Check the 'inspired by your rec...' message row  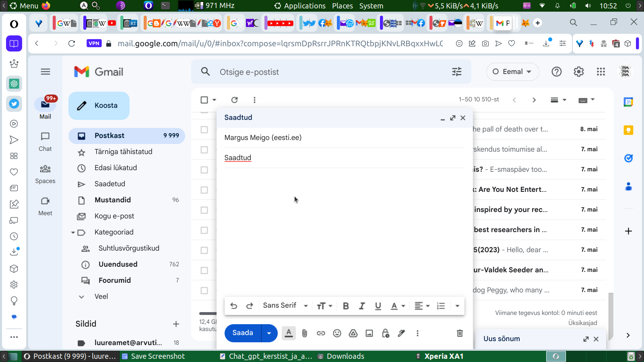click(x=204, y=210)
